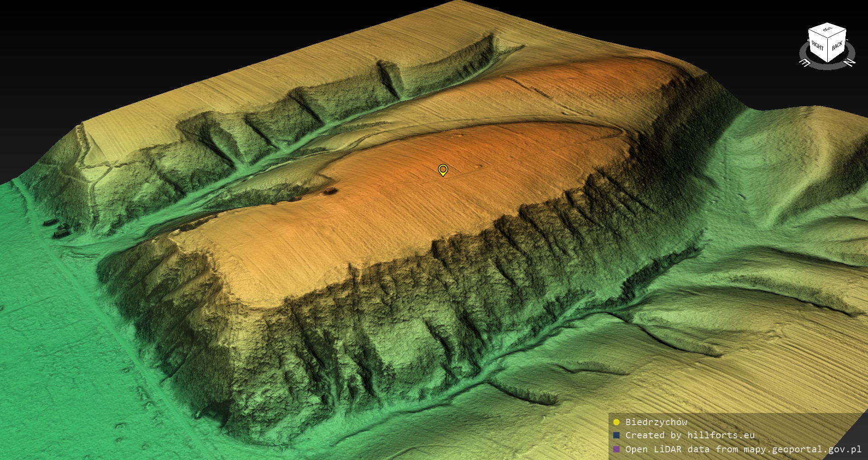Open the 'Created by hillforts.eu' credit
This screenshot has width=868, height=460.
690,436
